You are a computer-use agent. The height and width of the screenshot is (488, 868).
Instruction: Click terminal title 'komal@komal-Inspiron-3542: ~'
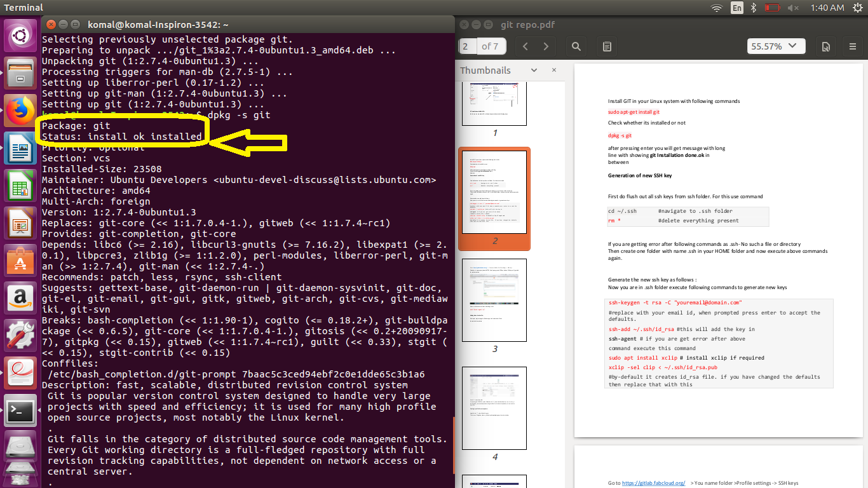[x=158, y=25]
